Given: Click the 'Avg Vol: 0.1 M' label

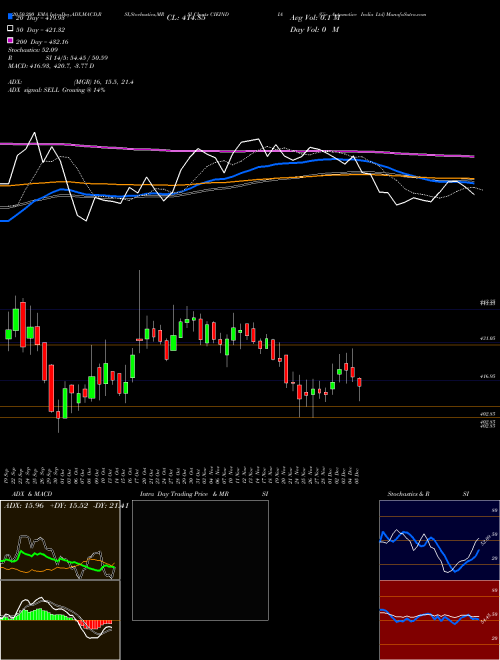Looking at the screenshot, I should (314, 18).
